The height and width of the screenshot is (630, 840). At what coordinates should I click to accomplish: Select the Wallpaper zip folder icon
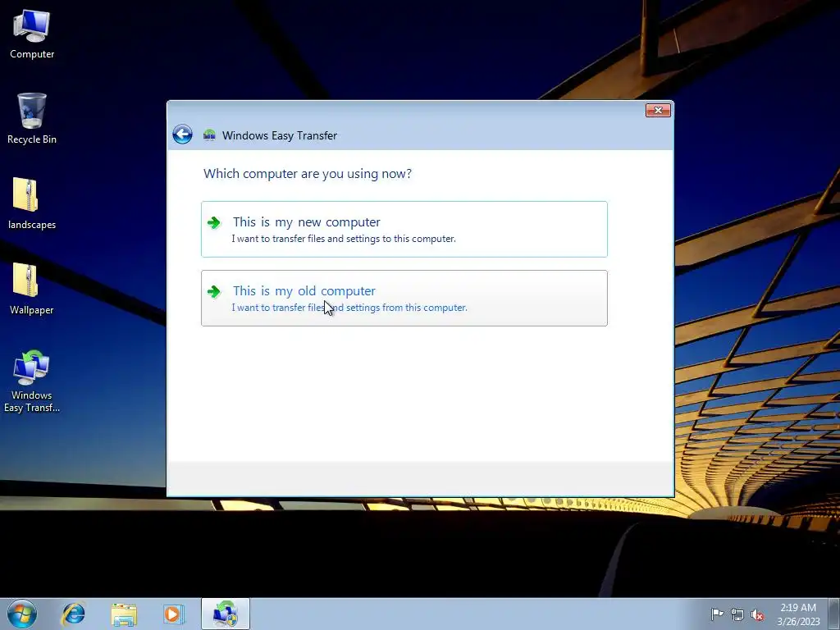click(32, 290)
